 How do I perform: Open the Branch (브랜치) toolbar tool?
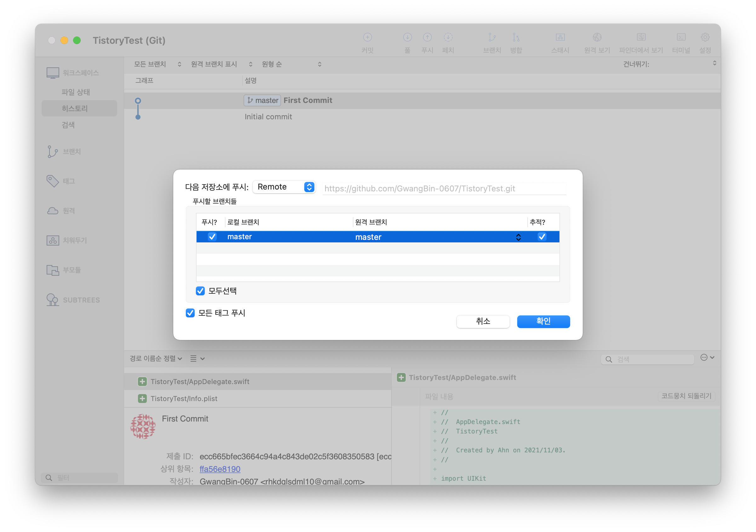[492, 37]
